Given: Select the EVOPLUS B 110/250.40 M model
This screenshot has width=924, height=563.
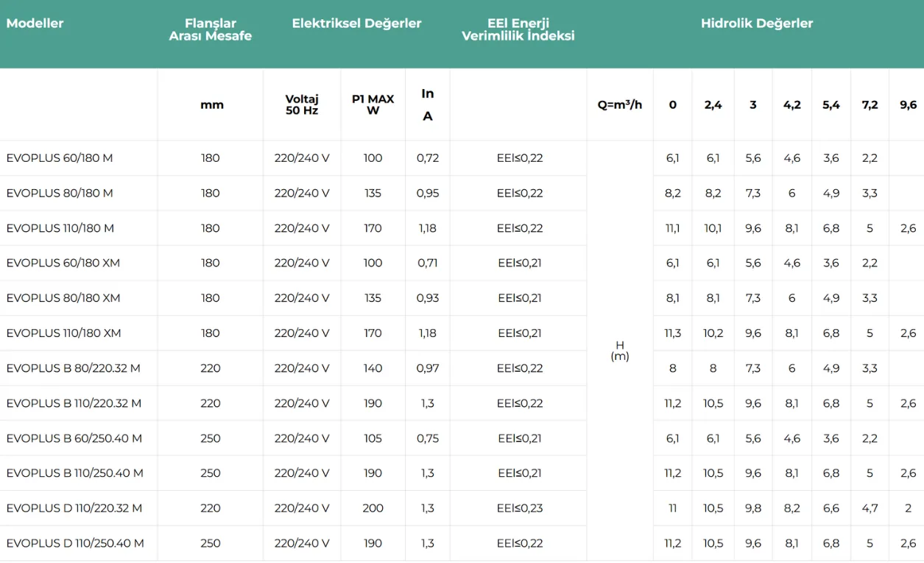Looking at the screenshot, I should (75, 473).
